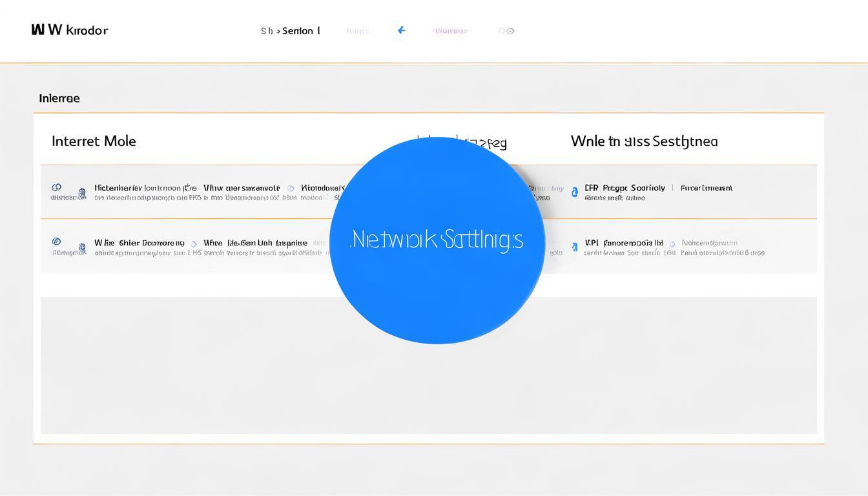868x496 pixels.
Task: Open the purple tab in top navigation
Action: (450, 31)
